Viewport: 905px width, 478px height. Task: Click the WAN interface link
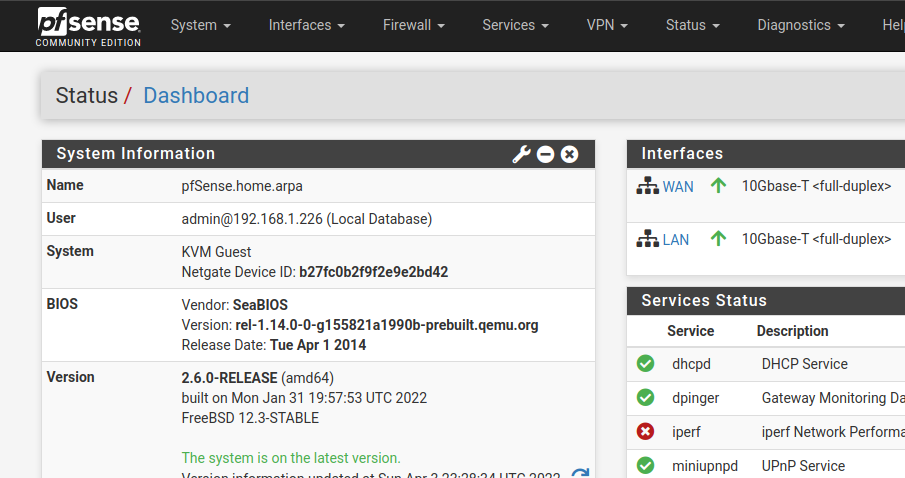coord(678,186)
